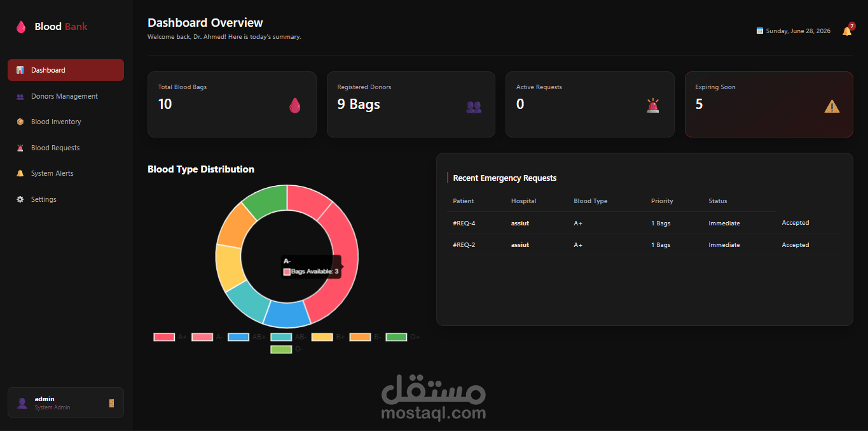Toggle AB- legend item in chart
The width and height of the screenshot is (868, 431).
tap(289, 337)
